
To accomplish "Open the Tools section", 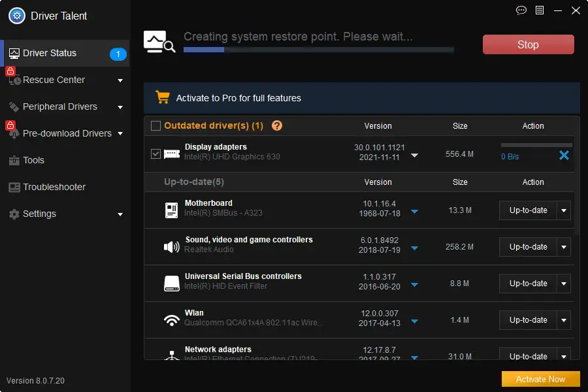I will point(65,161).
